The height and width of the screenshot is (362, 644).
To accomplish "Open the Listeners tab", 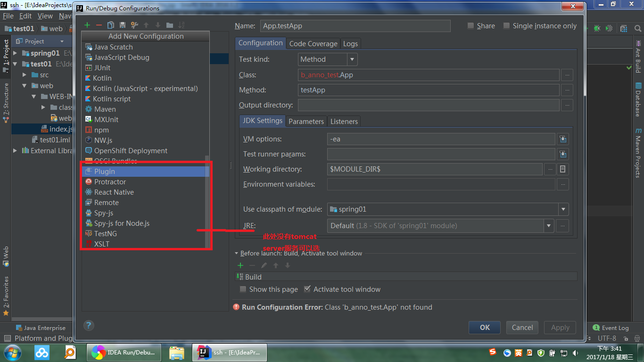I will (x=344, y=122).
